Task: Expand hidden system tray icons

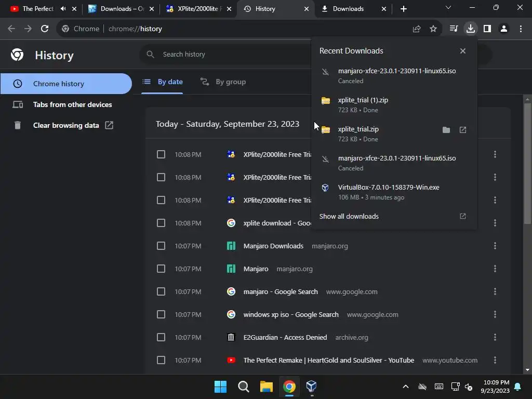Action: pyautogui.click(x=405, y=387)
